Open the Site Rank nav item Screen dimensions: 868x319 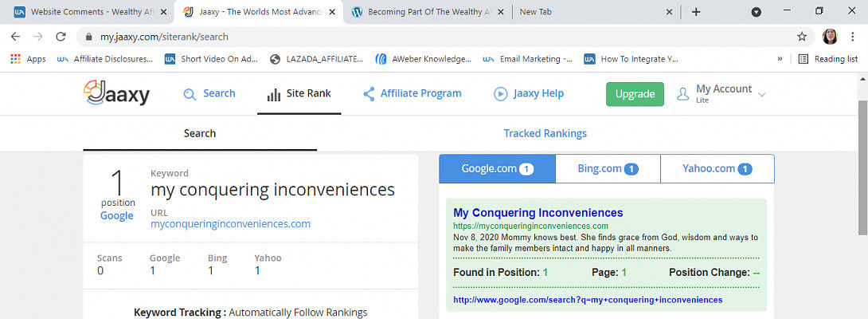click(299, 94)
